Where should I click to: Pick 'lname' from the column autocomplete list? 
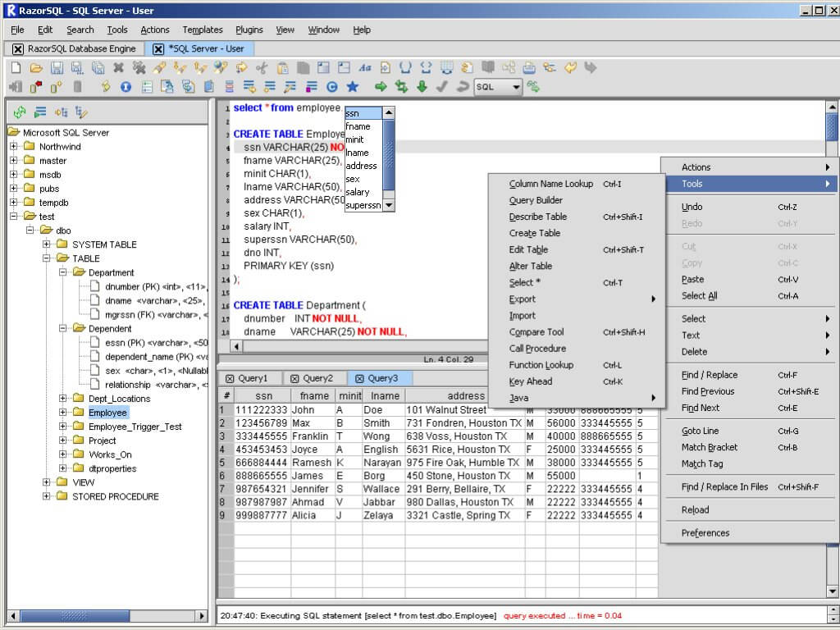(x=357, y=153)
